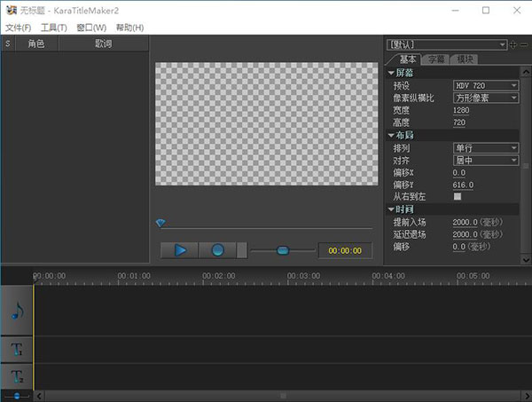Select the T1 subtitle track icon
This screenshot has width=532, height=402.
pyautogui.click(x=18, y=350)
